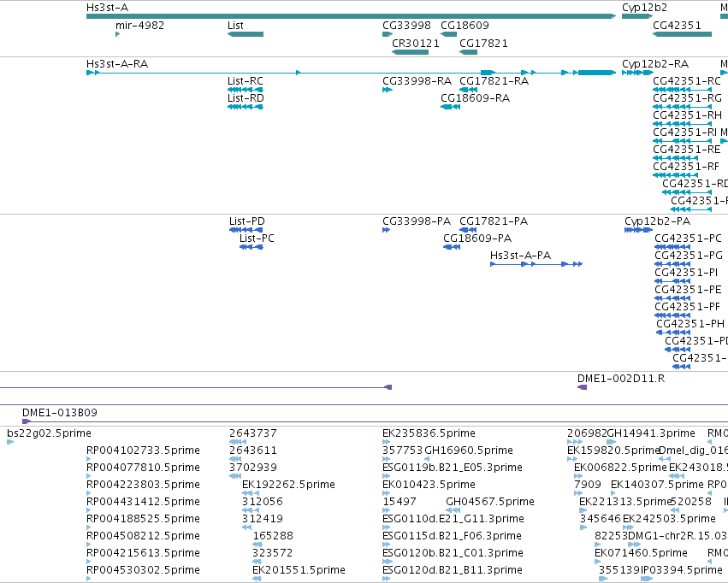
Task: Click the Cyp12b2-PA protein feature
Action: (639, 230)
